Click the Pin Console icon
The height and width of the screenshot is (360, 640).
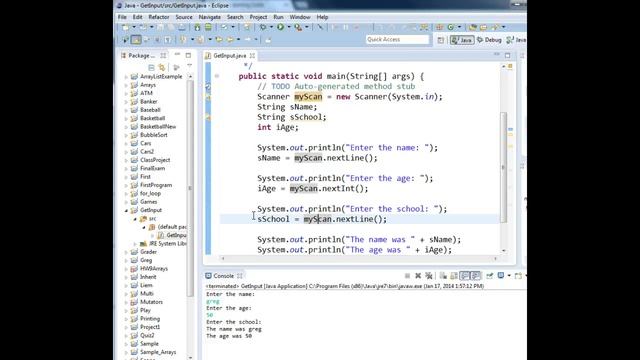pos(489,276)
